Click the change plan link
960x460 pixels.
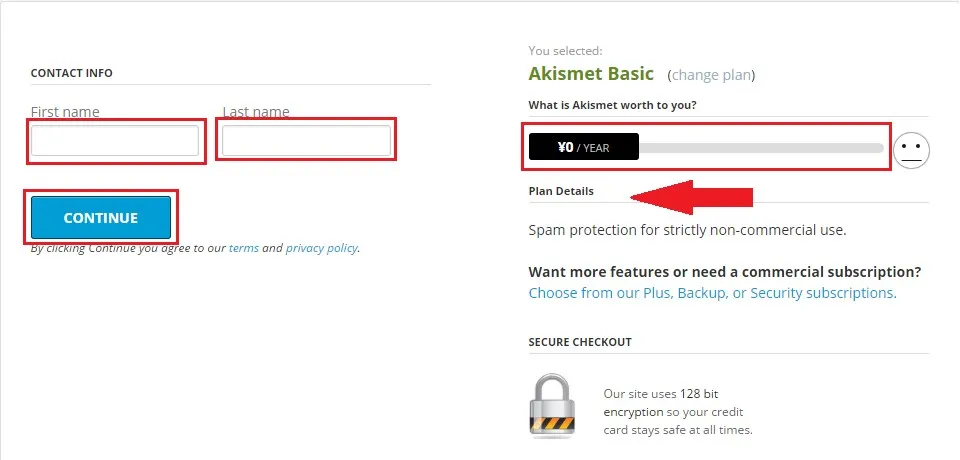[711, 75]
